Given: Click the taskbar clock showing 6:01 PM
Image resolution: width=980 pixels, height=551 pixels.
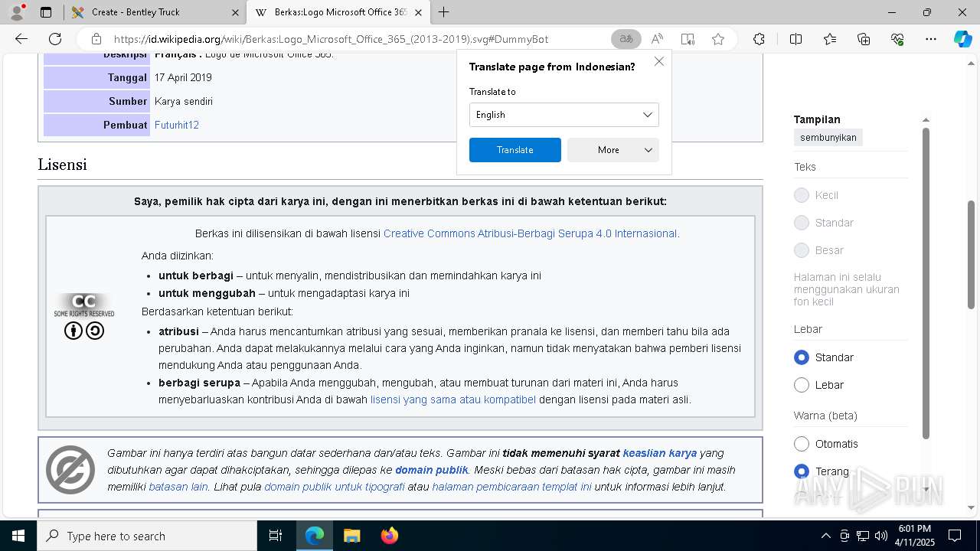Looking at the screenshot, I should pyautogui.click(x=915, y=536).
